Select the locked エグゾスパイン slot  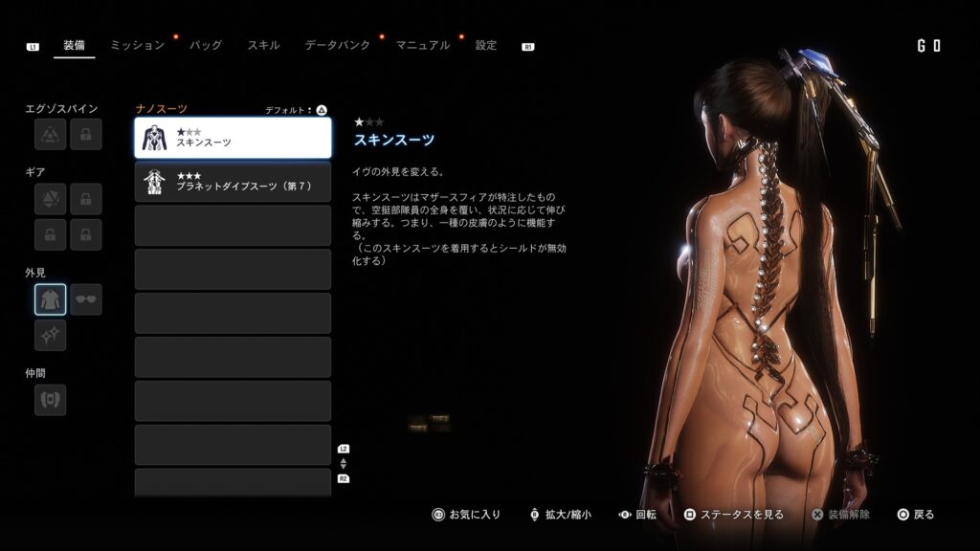(x=85, y=134)
